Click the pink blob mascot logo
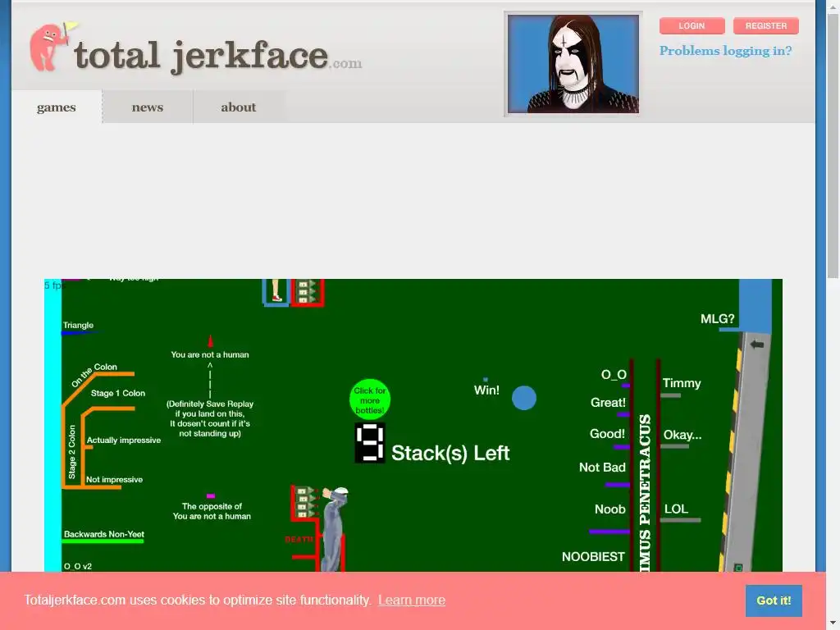 point(52,47)
